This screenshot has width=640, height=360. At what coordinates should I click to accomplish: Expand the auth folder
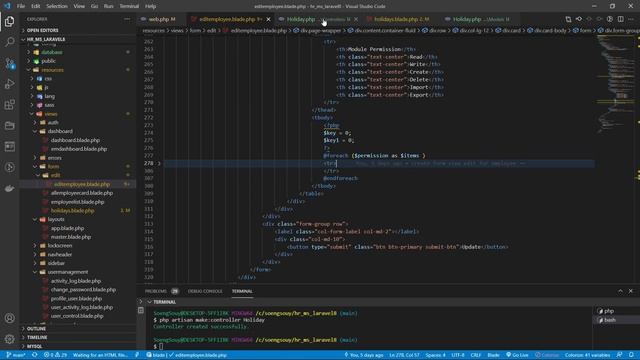pyautogui.click(x=53, y=122)
